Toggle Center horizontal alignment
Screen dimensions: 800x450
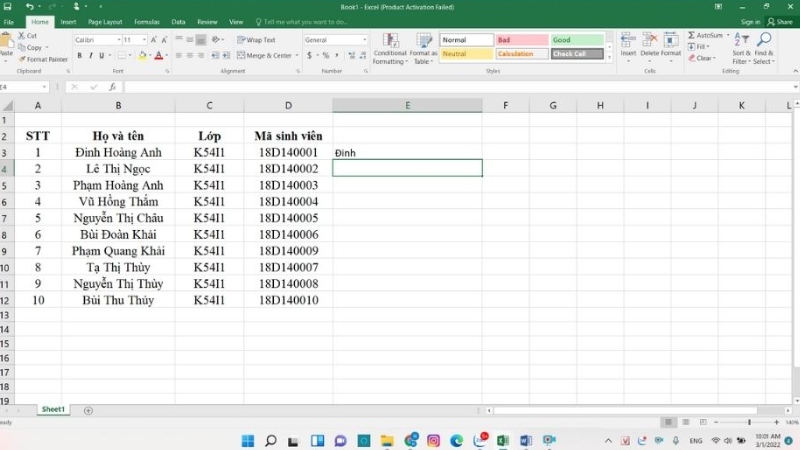[189, 55]
